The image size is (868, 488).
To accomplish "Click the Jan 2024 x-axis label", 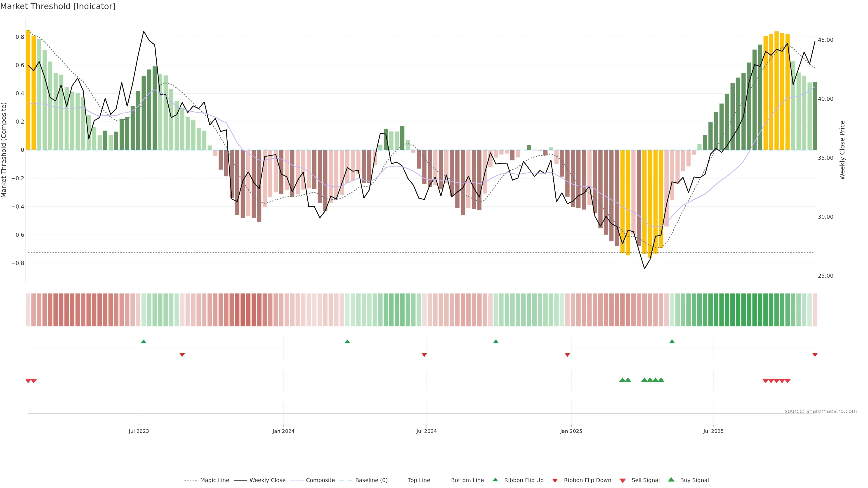I will [x=283, y=431].
